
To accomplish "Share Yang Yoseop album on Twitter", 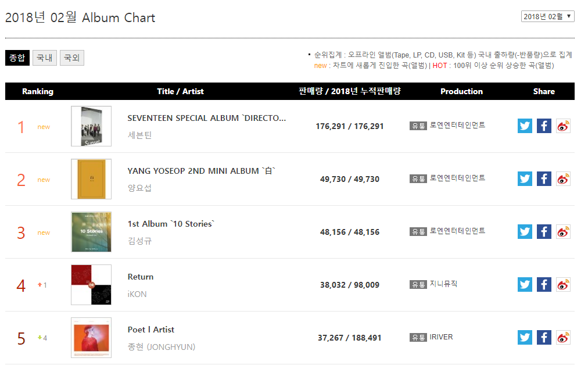I will point(525,179).
